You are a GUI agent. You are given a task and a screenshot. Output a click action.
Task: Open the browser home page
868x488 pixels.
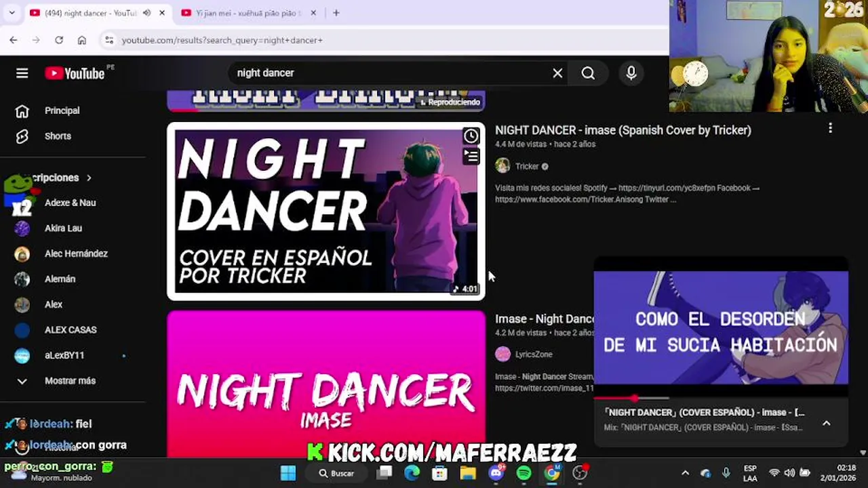[82, 40]
